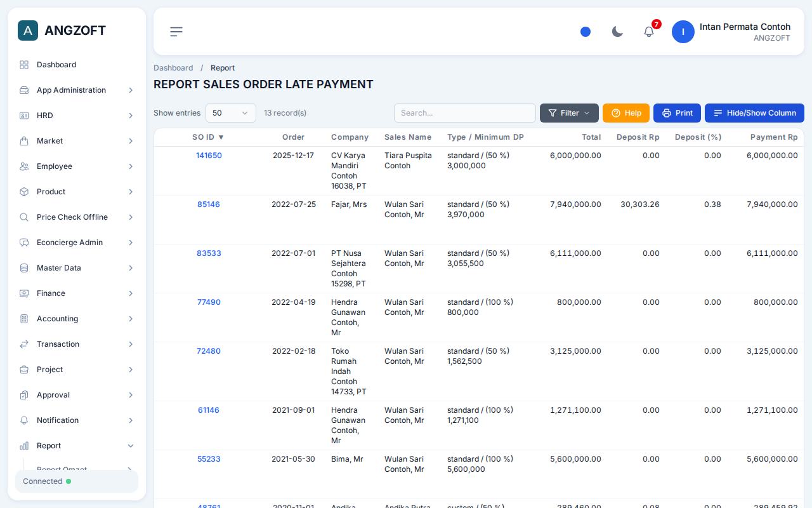Click the Finance sidebar icon
Screen dimensions: 812x508
tap(24, 293)
